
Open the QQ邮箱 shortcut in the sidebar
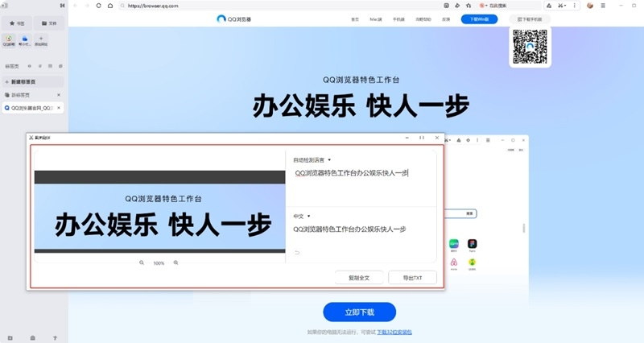9,41
